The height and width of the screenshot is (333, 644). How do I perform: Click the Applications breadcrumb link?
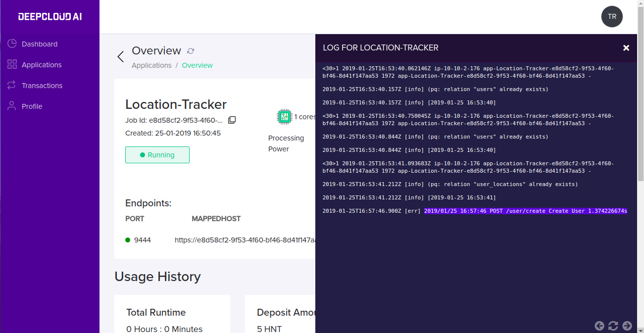pyautogui.click(x=151, y=65)
